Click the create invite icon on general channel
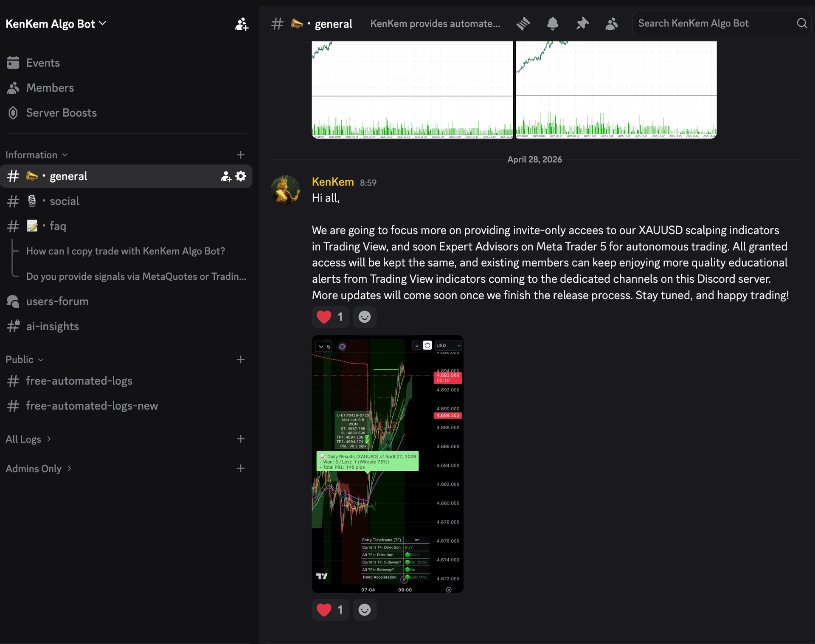 (x=226, y=176)
